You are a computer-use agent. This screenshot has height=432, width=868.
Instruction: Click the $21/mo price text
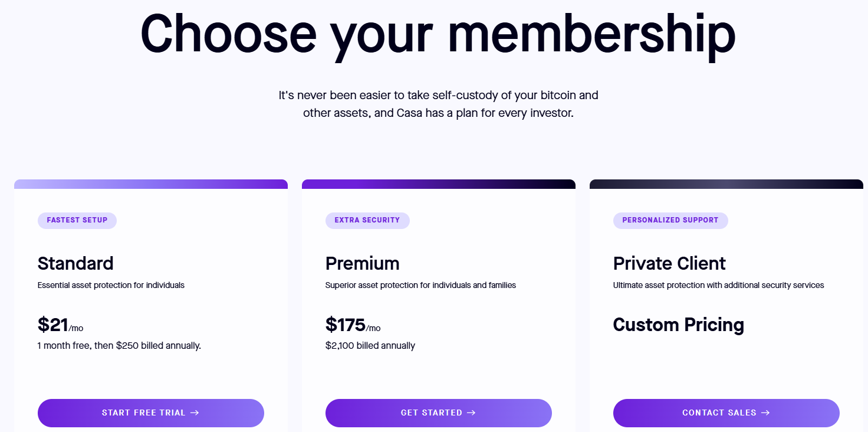pos(60,325)
